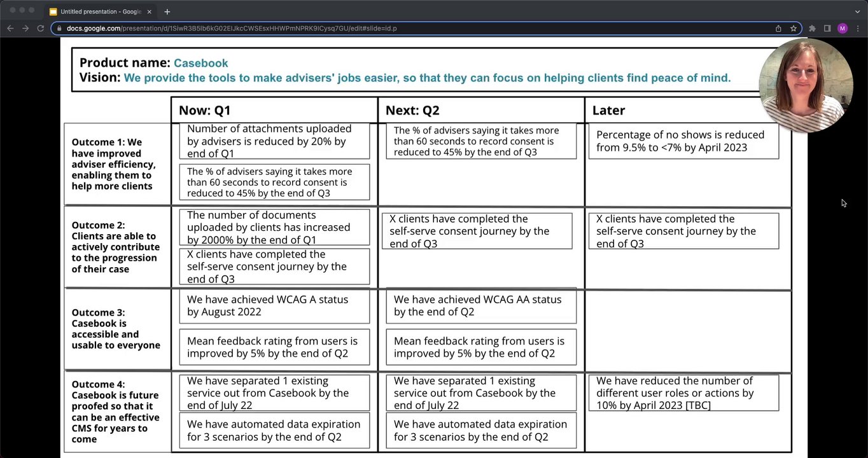Viewport: 868px width, 458px height.
Task: Select 'Percentage of no shows' box
Action: pyautogui.click(x=683, y=141)
